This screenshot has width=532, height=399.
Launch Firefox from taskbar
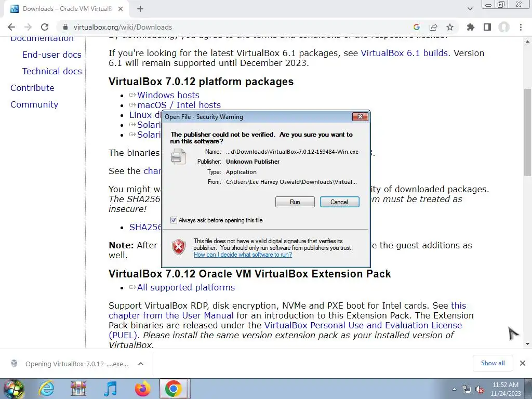pyautogui.click(x=142, y=389)
